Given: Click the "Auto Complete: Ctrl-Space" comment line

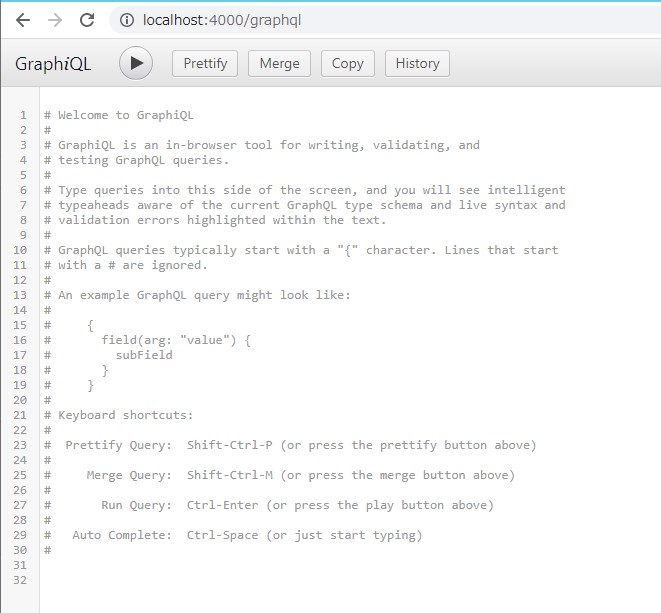Looking at the screenshot, I should pos(233,535).
